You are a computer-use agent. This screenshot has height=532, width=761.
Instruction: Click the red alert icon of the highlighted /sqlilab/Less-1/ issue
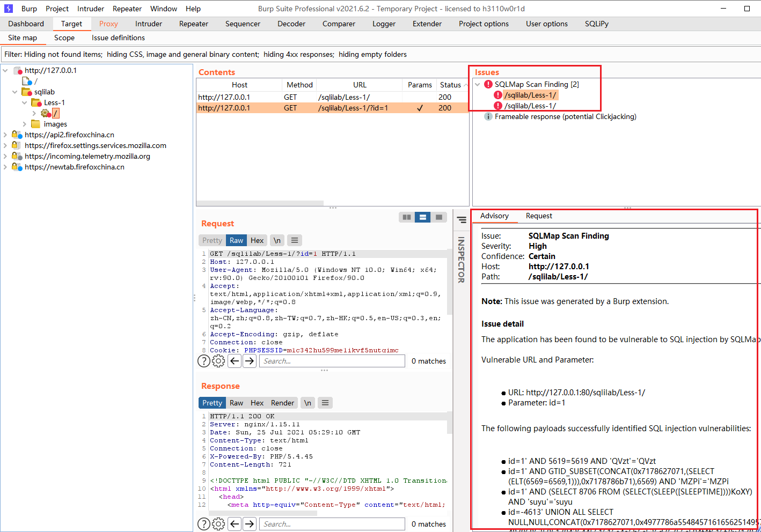click(498, 95)
